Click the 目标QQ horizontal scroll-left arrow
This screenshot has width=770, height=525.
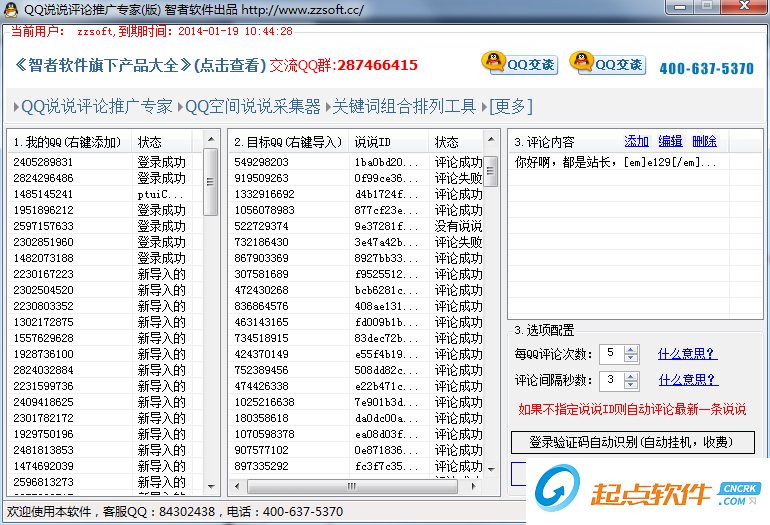tap(237, 486)
